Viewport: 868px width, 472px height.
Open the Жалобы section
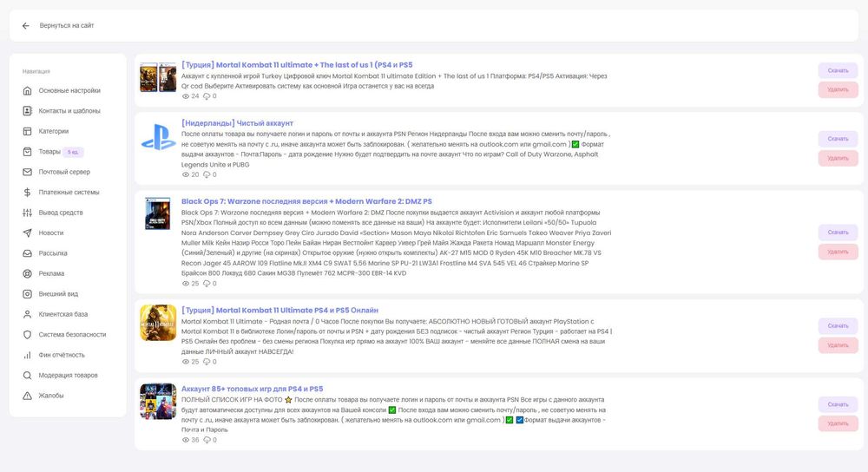click(x=51, y=396)
